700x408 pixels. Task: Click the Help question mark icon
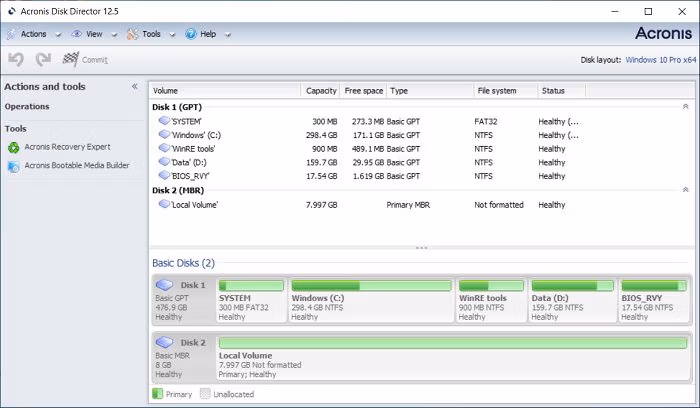[191, 34]
